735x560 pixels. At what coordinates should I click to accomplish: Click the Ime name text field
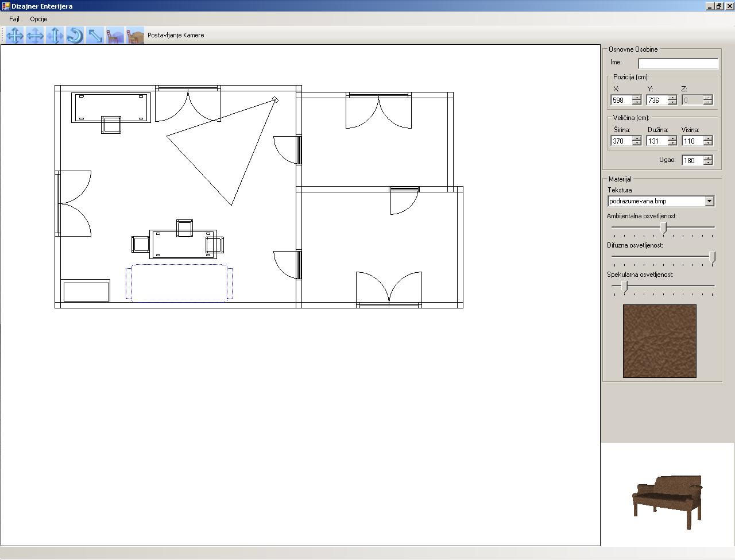pyautogui.click(x=678, y=63)
